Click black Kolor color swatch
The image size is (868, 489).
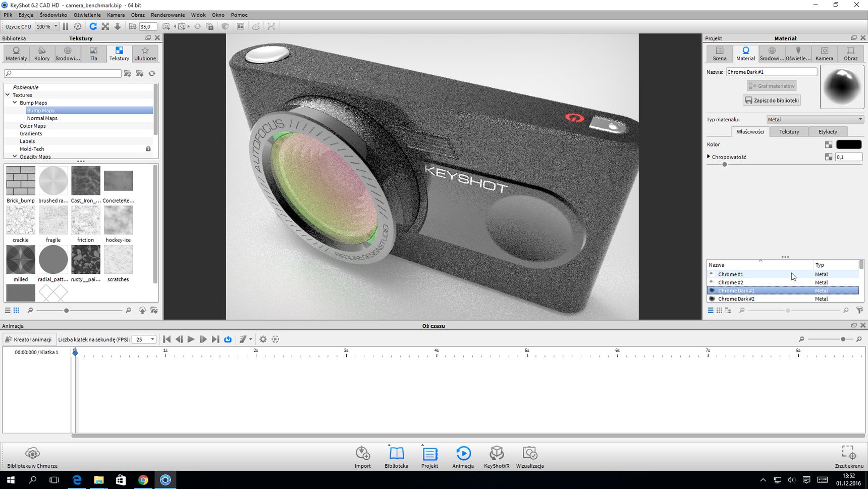[849, 144]
